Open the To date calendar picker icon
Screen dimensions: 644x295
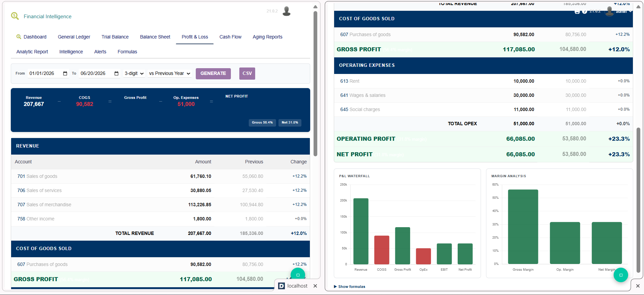tap(116, 74)
